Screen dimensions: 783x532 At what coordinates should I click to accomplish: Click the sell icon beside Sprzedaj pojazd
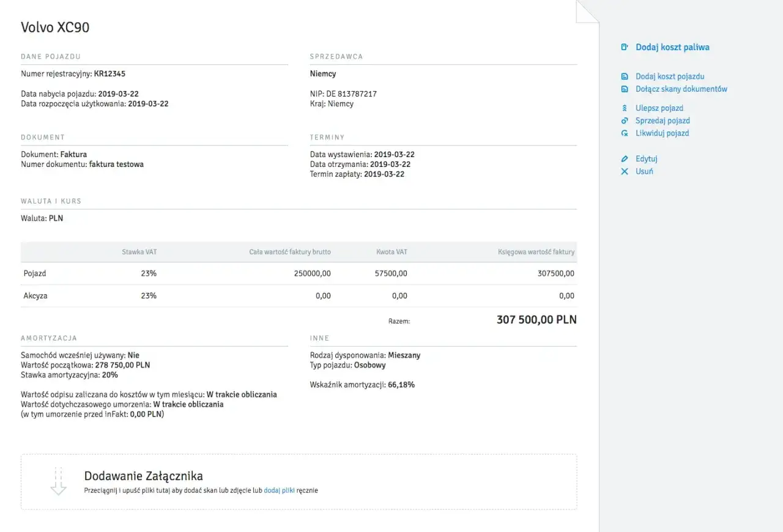625,120
